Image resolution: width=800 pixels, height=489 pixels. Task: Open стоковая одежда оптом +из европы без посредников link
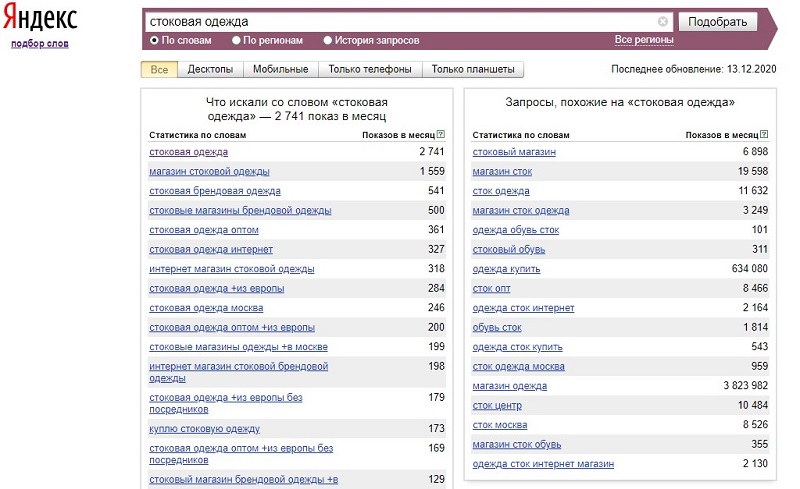click(x=241, y=454)
